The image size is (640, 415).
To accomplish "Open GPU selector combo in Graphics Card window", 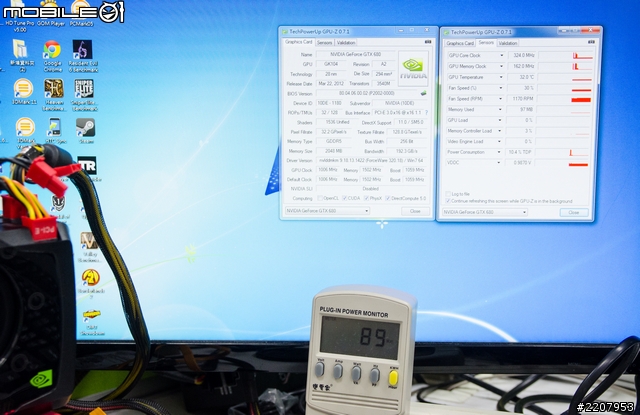I will (x=327, y=211).
